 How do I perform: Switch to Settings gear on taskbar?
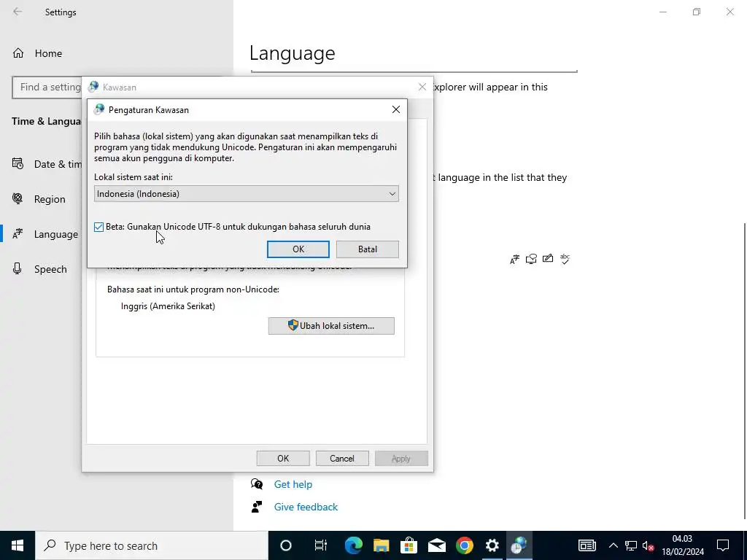tap(492, 545)
